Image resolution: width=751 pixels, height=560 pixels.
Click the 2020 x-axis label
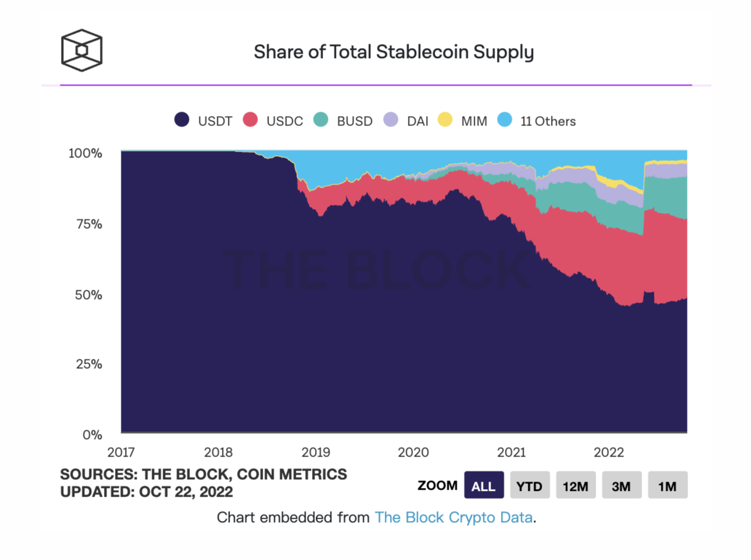pyautogui.click(x=413, y=453)
